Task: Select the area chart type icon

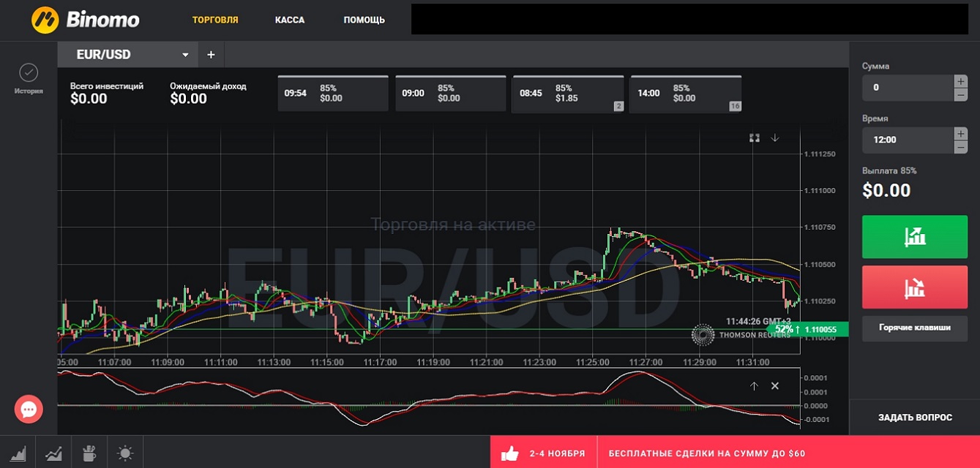Action: pos(18,453)
